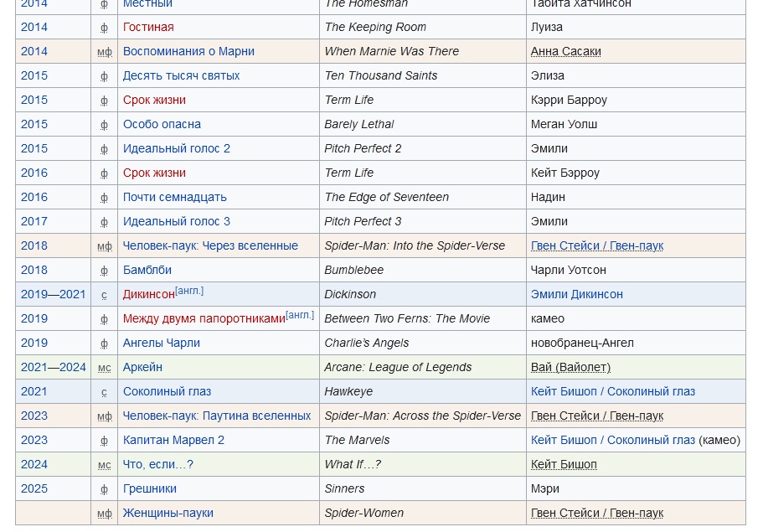Click type abbreviation "с" in Dickinson row
This screenshot has width=763, height=532.
click(x=104, y=296)
